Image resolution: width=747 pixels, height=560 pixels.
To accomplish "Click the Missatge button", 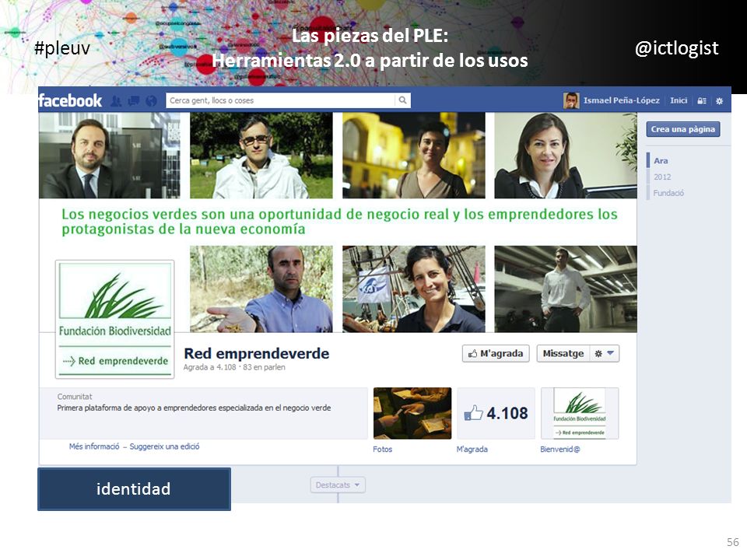I will [x=563, y=353].
